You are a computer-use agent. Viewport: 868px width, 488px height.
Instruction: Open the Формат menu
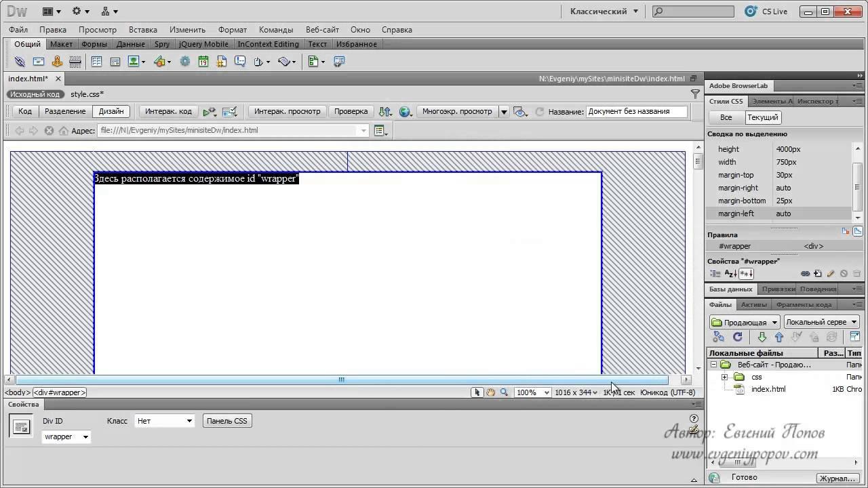coord(233,30)
